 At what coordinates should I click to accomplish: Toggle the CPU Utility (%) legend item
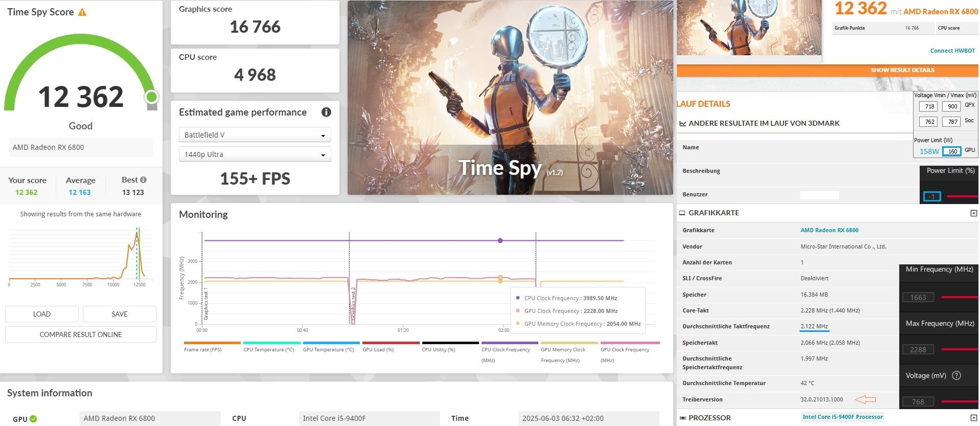coord(450,347)
